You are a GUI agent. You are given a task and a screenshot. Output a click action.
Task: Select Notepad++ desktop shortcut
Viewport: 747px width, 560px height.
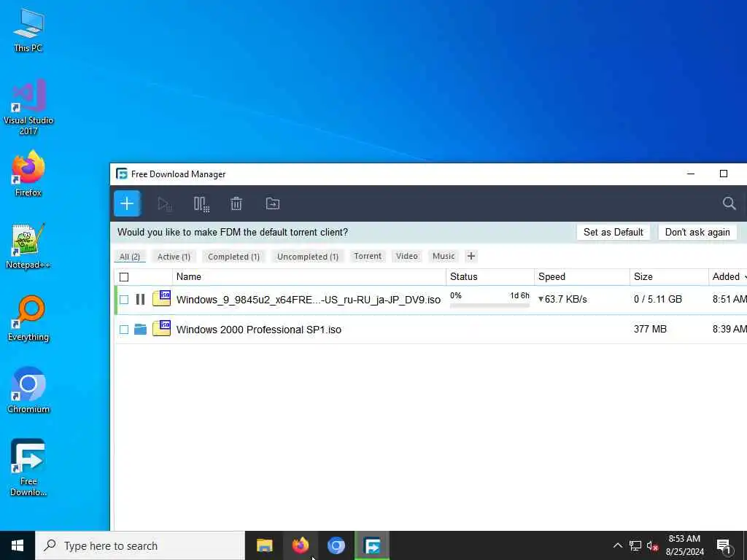click(x=28, y=246)
